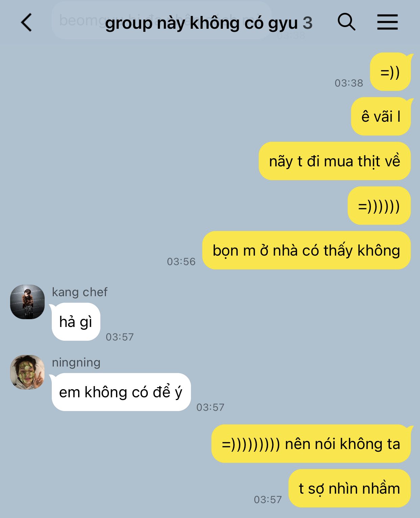Tap the 'hả gì' message bubble
Screen dimensions: 420x518
point(76,322)
